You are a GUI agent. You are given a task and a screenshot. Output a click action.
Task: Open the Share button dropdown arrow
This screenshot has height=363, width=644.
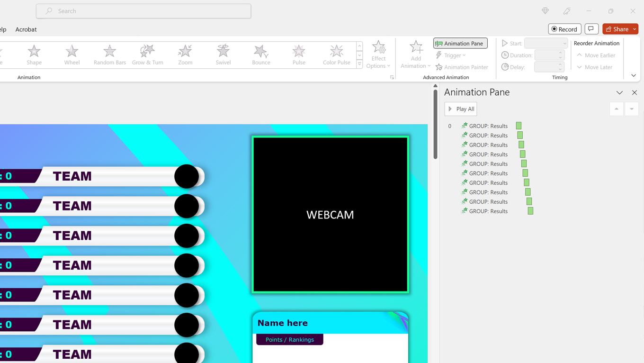[x=635, y=29]
